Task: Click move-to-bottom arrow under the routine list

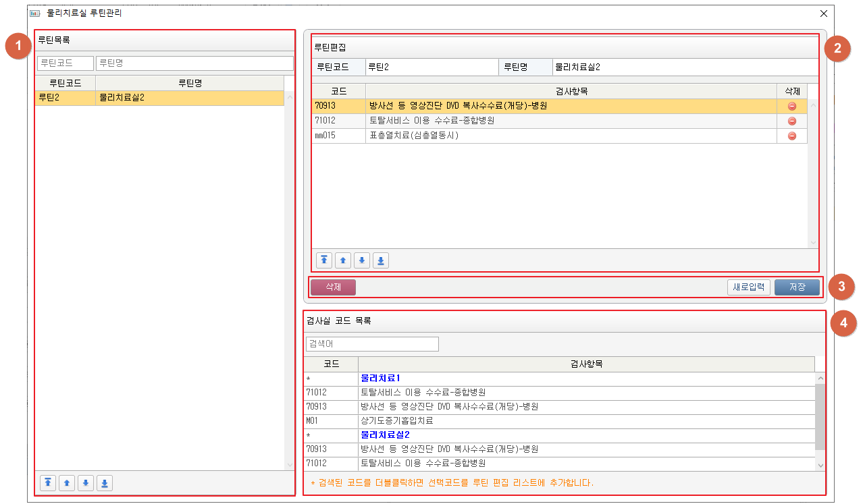Action: tap(105, 482)
